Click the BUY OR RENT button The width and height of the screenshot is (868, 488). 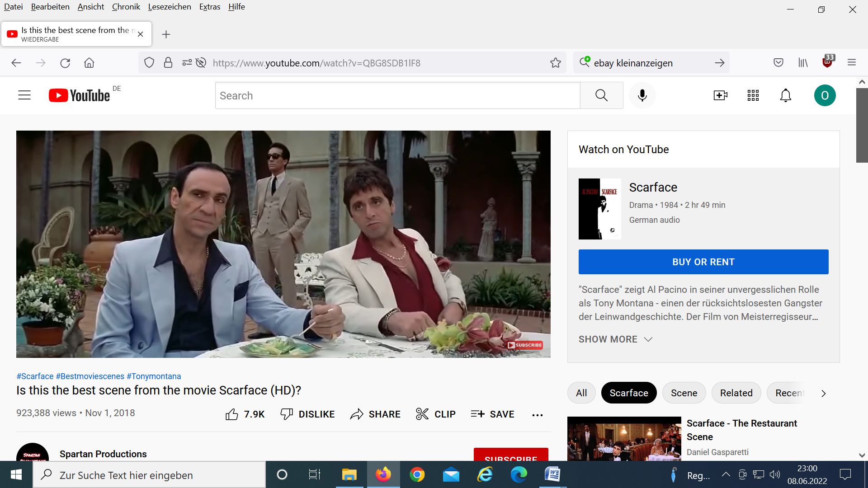(703, 262)
